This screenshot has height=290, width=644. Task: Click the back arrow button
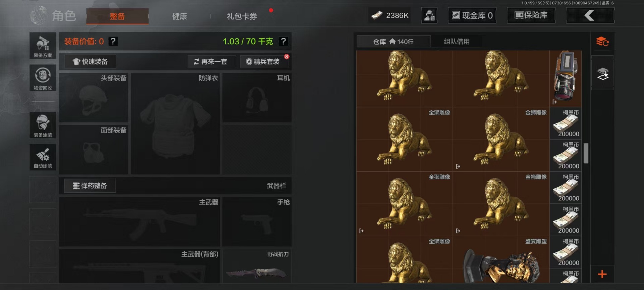coord(590,15)
